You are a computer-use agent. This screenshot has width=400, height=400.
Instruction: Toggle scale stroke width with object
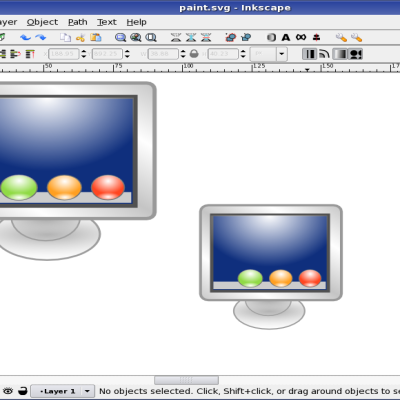coord(309,54)
